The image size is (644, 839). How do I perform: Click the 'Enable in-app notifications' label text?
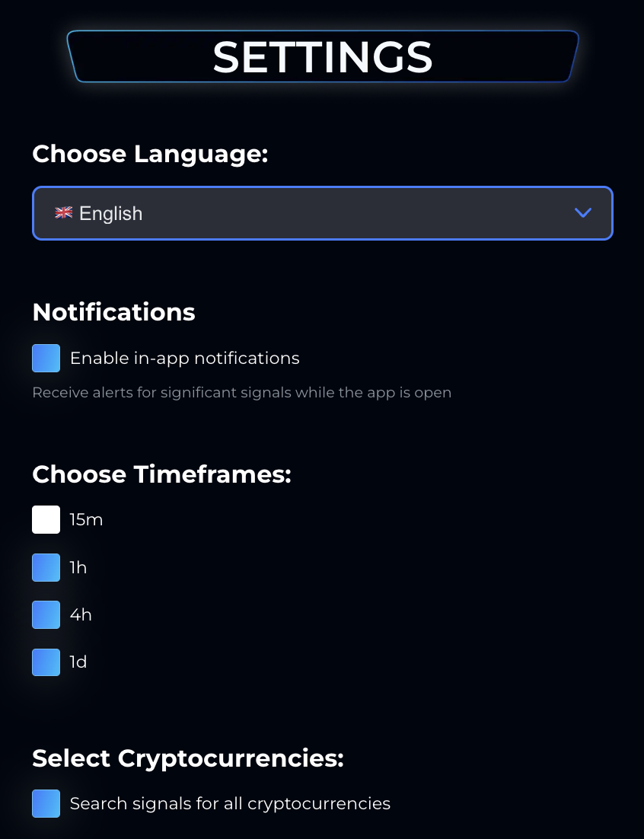(185, 358)
